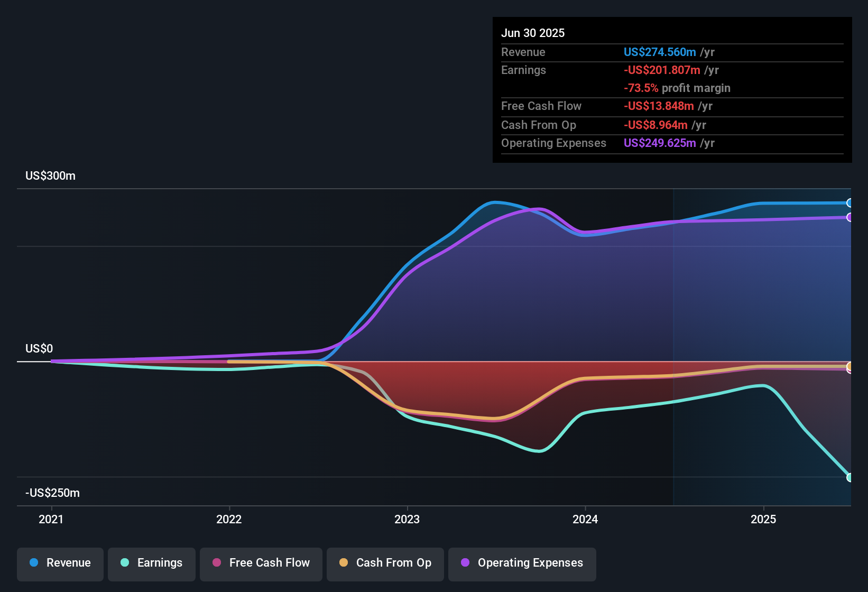Click the Jun 30 2025 tooltip date
Screen dimensions: 868x592
533,33
